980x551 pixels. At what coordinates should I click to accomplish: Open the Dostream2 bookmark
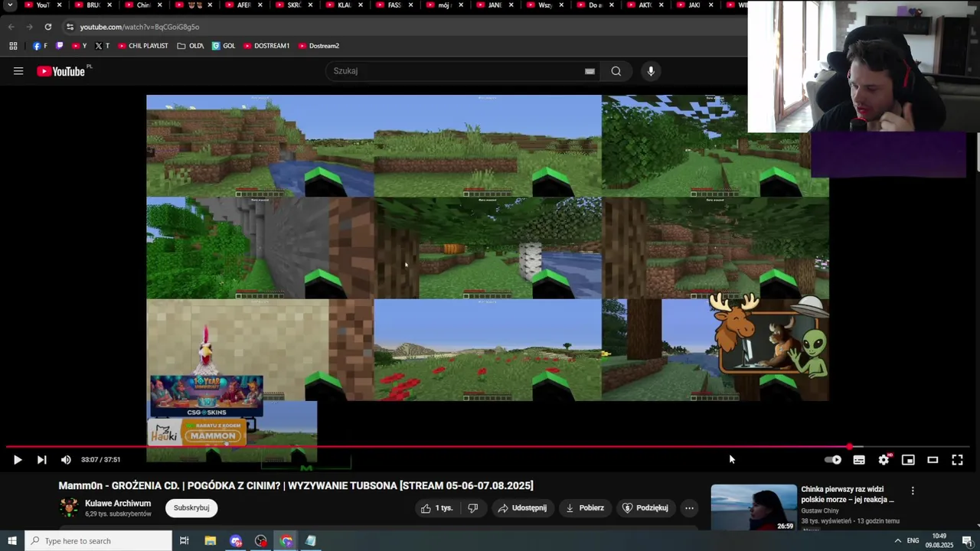click(318, 46)
